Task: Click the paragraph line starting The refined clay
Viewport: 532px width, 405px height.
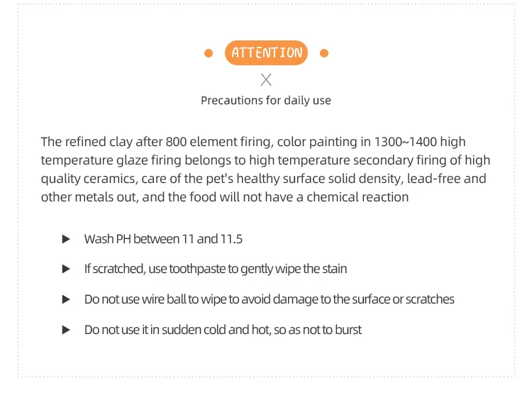Action: point(253,142)
